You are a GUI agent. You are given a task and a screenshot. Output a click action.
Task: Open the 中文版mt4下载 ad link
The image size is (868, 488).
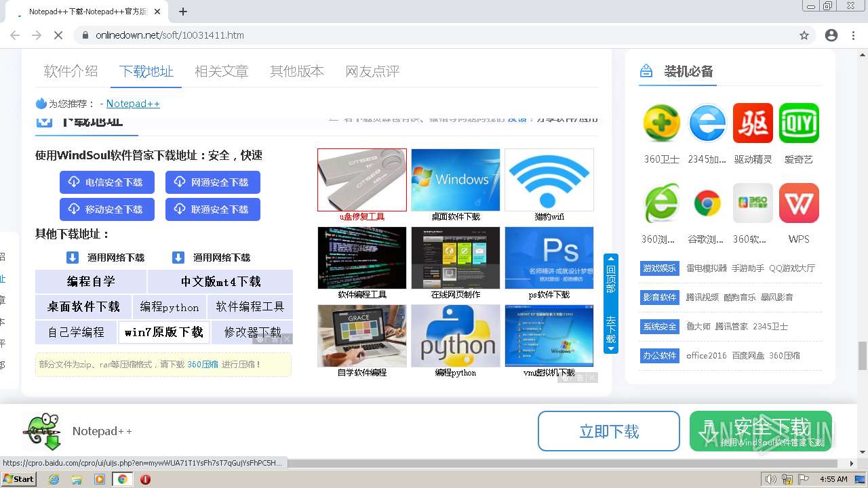tap(220, 281)
